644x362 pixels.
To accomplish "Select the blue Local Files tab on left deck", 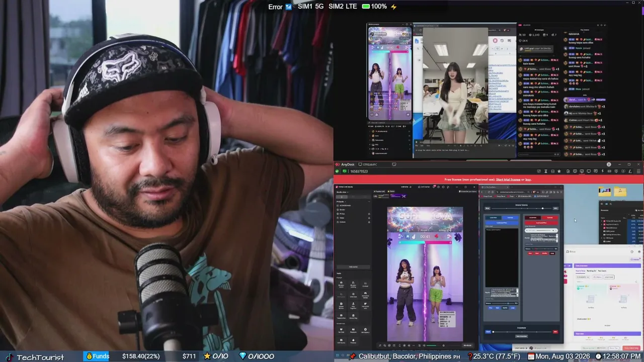I will click(x=493, y=218).
